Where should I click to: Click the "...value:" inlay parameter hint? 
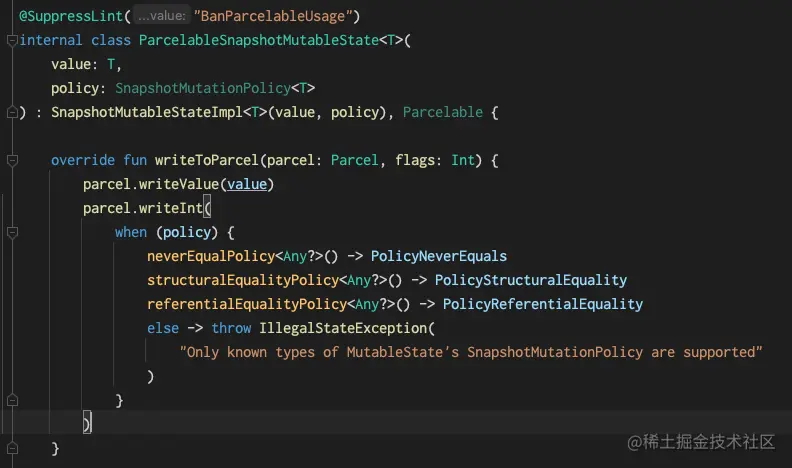tap(162, 16)
